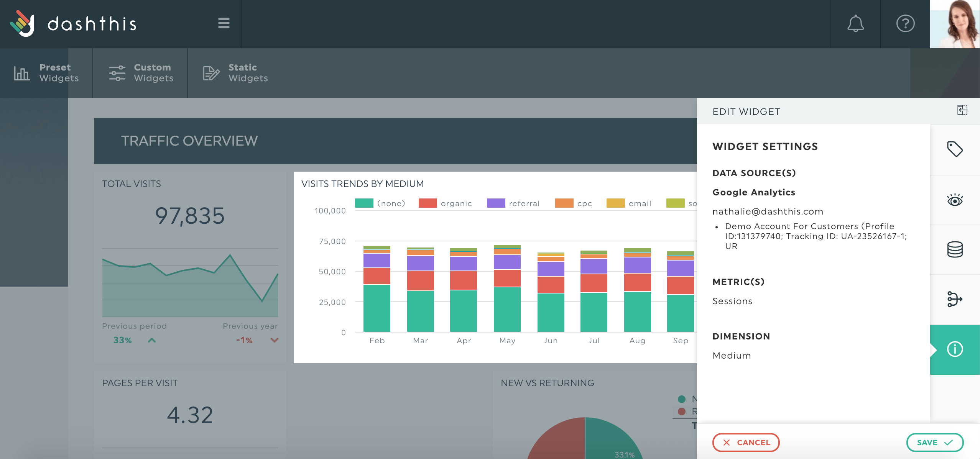Toggle the referral legend swatch
The height and width of the screenshot is (459, 980).
pos(496,203)
